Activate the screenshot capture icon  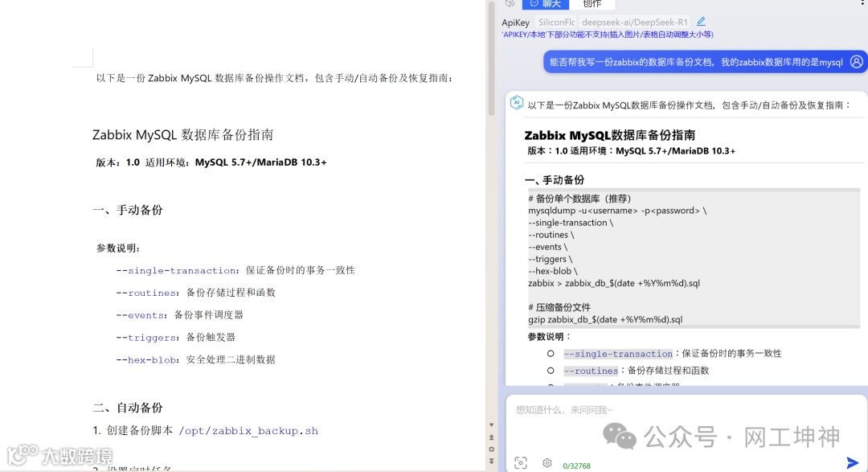coord(520,462)
